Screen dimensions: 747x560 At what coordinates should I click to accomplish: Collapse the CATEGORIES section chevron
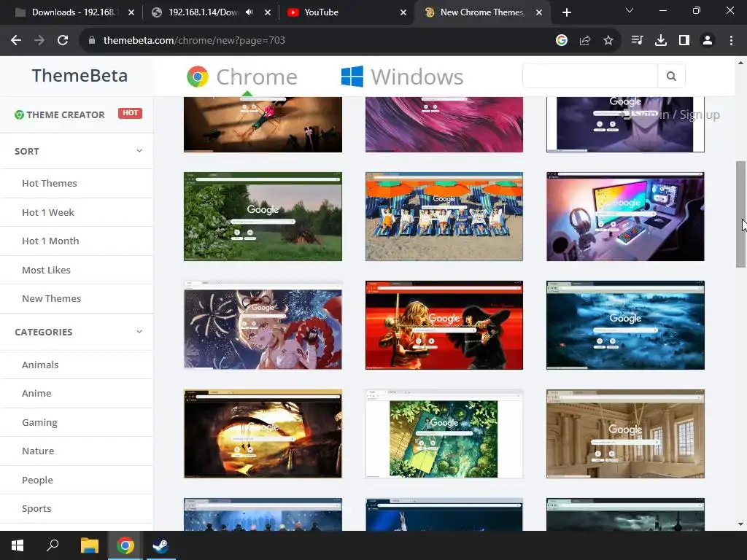pos(139,332)
